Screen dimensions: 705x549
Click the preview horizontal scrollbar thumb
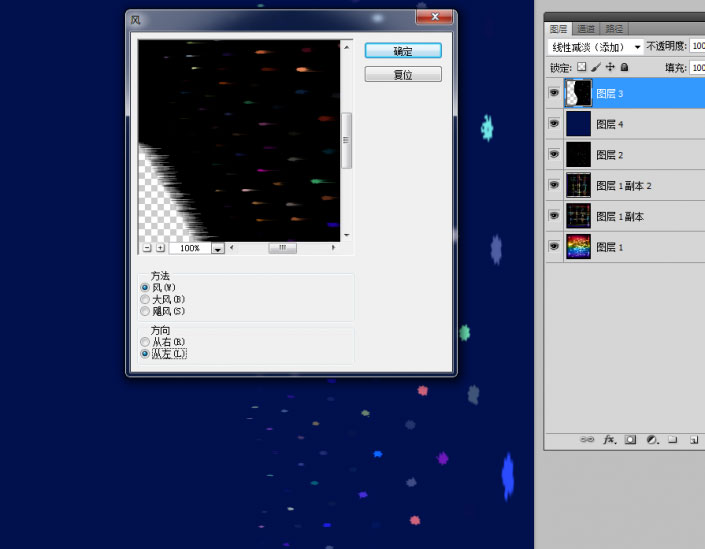click(x=282, y=248)
